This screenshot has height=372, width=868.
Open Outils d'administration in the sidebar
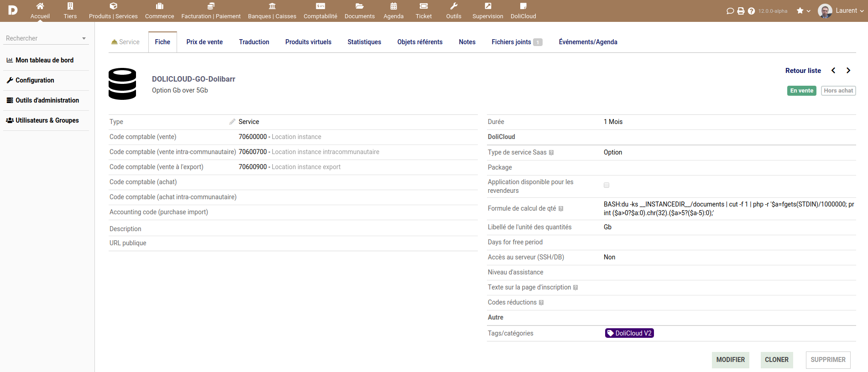(x=47, y=100)
